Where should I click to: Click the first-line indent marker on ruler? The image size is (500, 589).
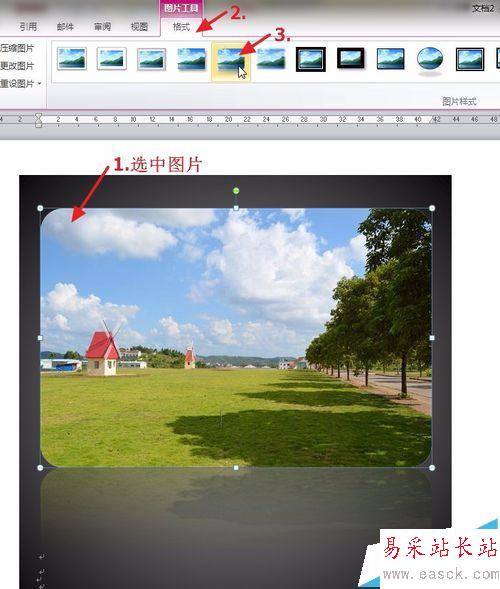coord(38,116)
